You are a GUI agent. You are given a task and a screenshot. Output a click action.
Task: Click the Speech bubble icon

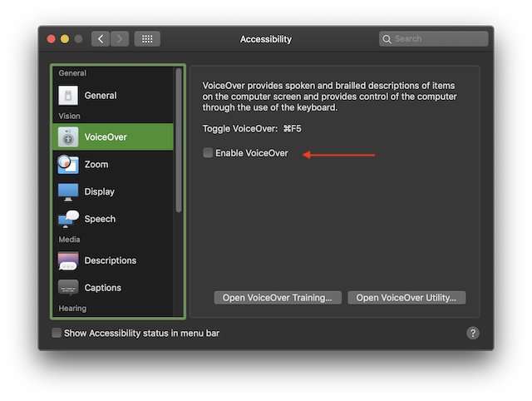coord(68,219)
